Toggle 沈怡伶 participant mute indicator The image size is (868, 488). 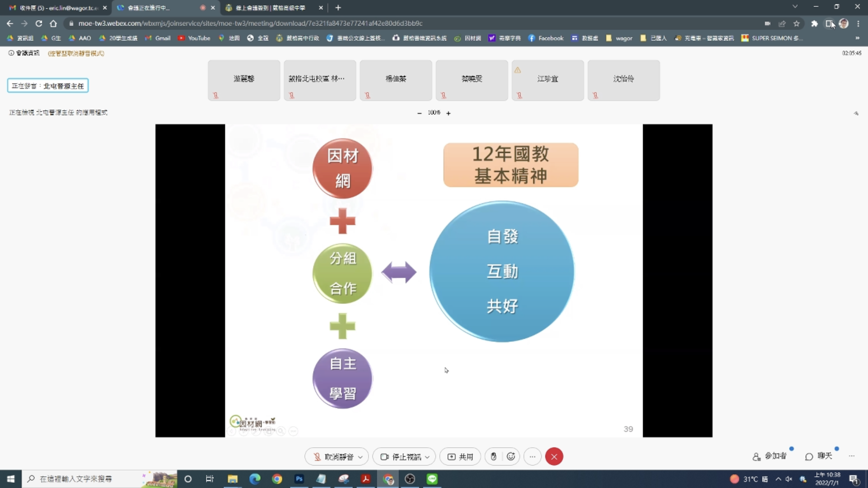click(595, 96)
